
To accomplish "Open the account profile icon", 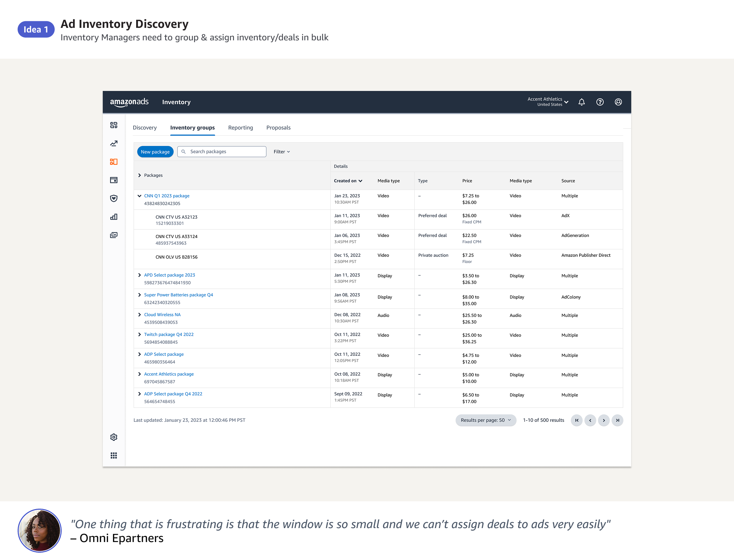I will 618,102.
